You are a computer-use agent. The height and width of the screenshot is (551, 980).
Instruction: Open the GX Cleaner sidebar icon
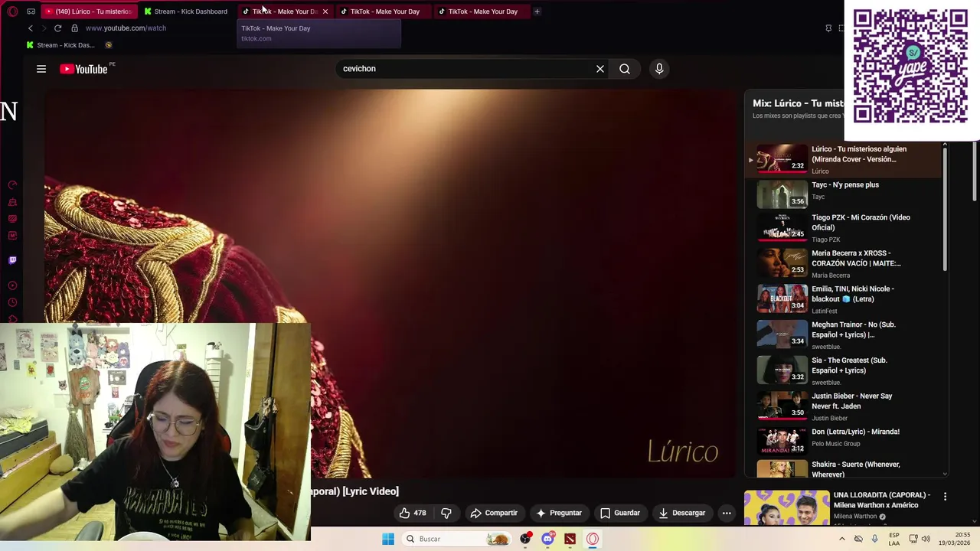tap(12, 202)
